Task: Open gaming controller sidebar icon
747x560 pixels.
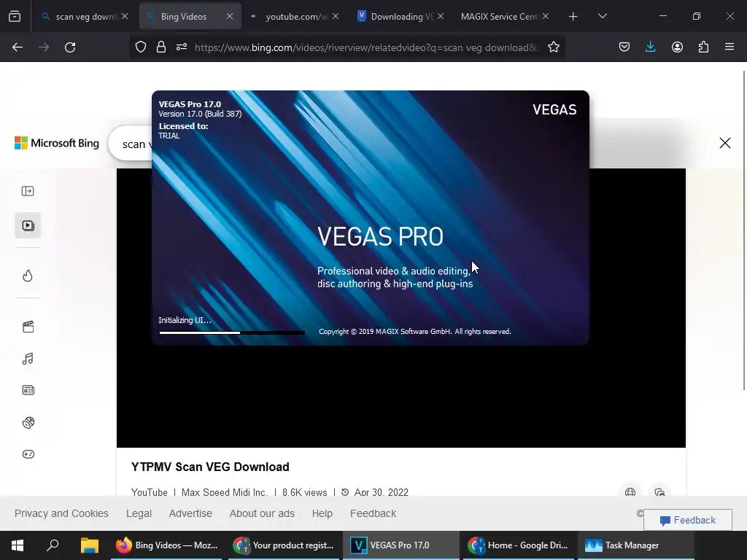Action: [28, 454]
